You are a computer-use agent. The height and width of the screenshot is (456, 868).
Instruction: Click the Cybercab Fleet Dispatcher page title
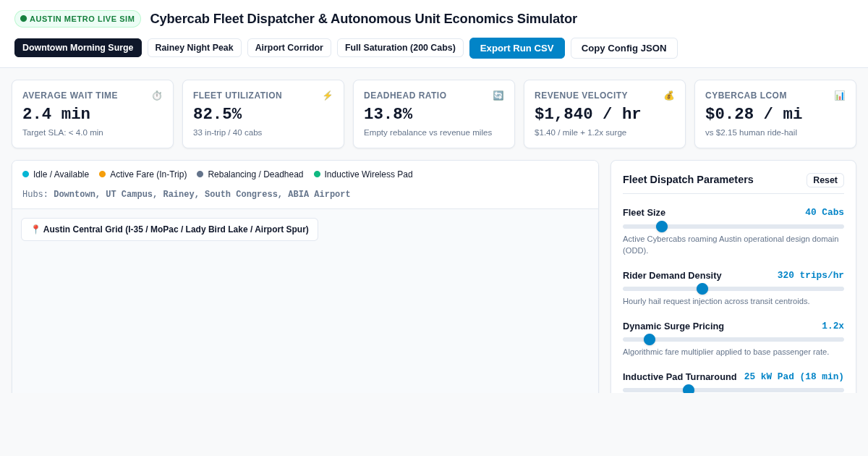pyautogui.click(x=364, y=19)
